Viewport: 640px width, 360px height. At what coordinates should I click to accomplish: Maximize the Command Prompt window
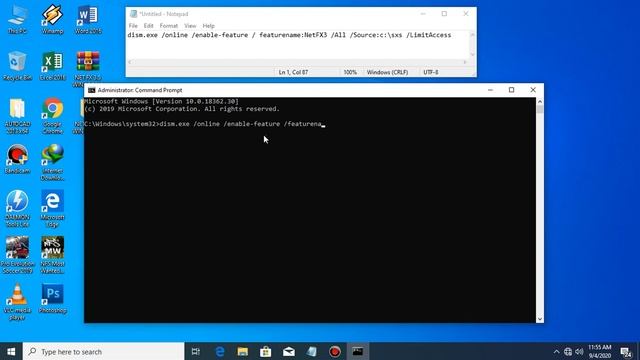pyautogui.click(x=511, y=90)
